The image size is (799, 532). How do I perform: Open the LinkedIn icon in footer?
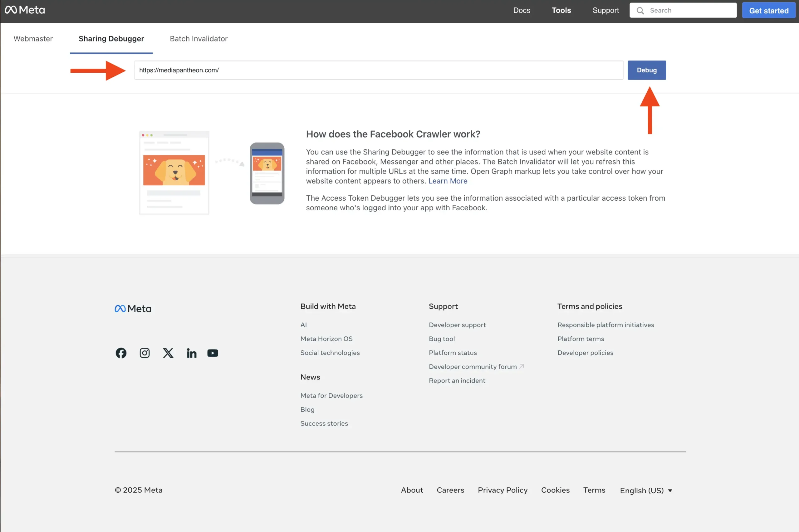click(192, 353)
